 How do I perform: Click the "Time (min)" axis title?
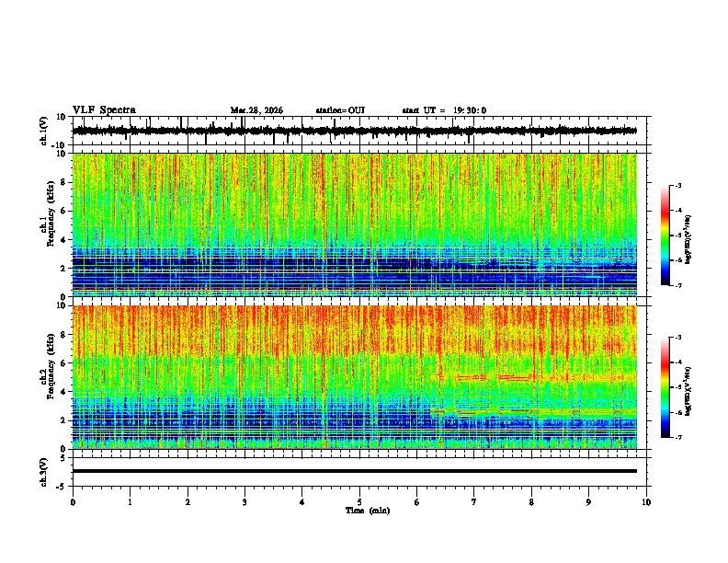(x=368, y=511)
